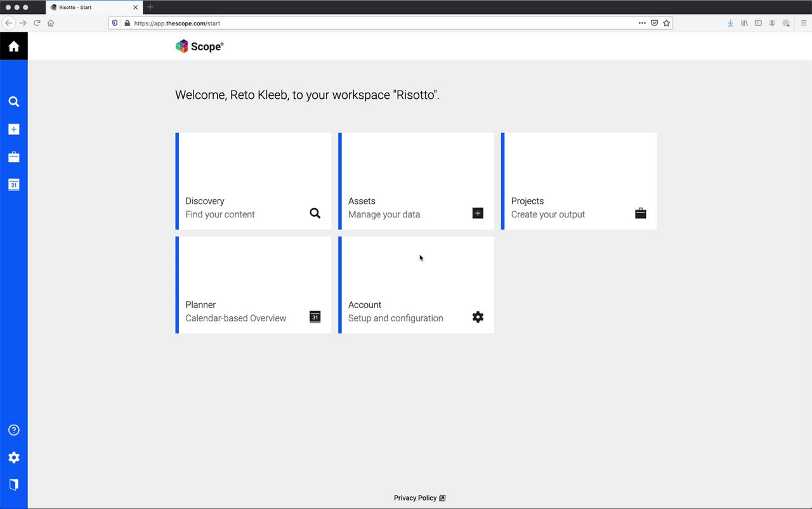Click the padlock site info icon
This screenshot has height=509, width=812.
click(x=127, y=23)
